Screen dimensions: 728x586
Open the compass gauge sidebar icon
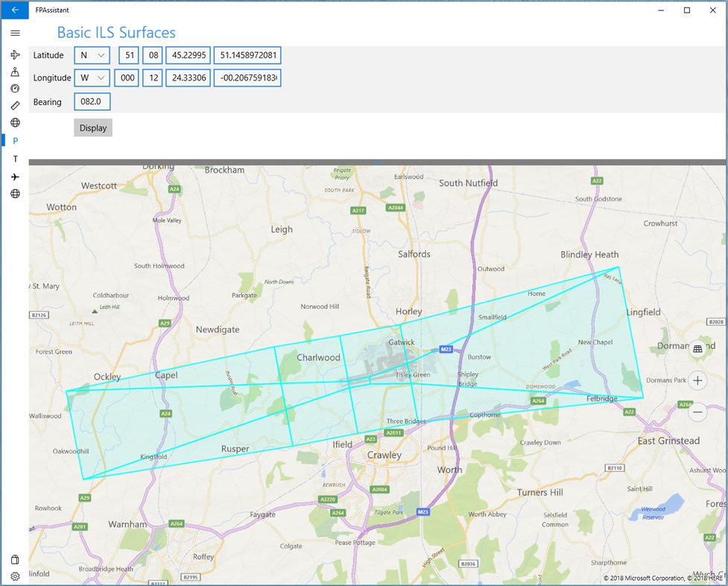(15, 89)
